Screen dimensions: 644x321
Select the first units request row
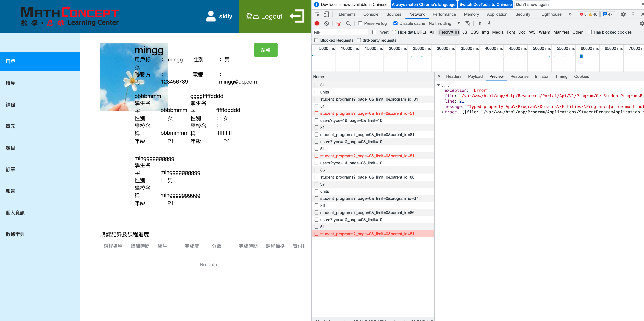point(373,92)
